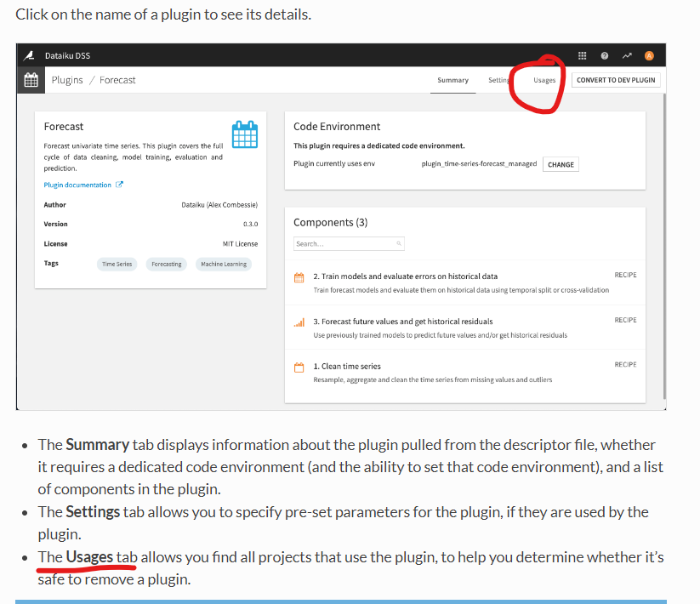Click the Forecast card heading
The image size is (700, 604).
pyautogui.click(x=64, y=127)
